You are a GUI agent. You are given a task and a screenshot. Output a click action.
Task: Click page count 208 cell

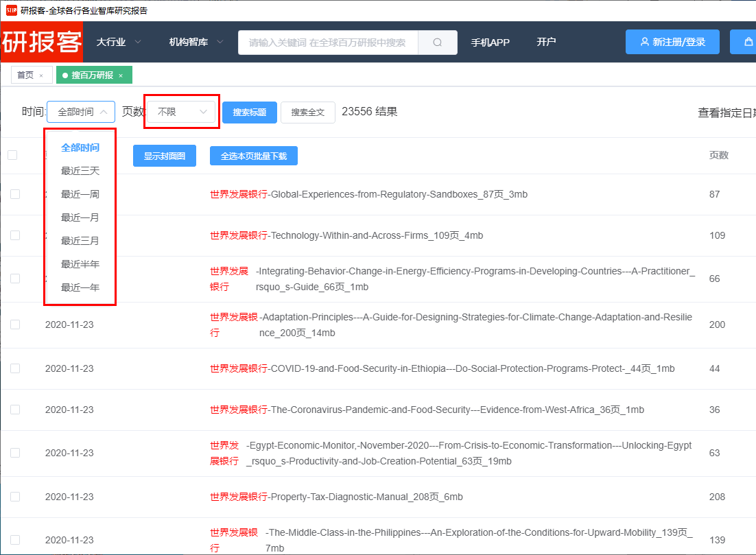pyautogui.click(x=718, y=497)
